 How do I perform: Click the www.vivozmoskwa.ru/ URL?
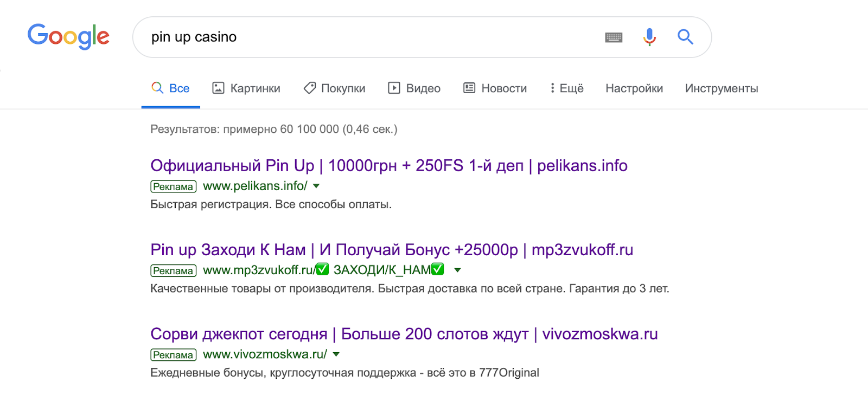click(265, 354)
